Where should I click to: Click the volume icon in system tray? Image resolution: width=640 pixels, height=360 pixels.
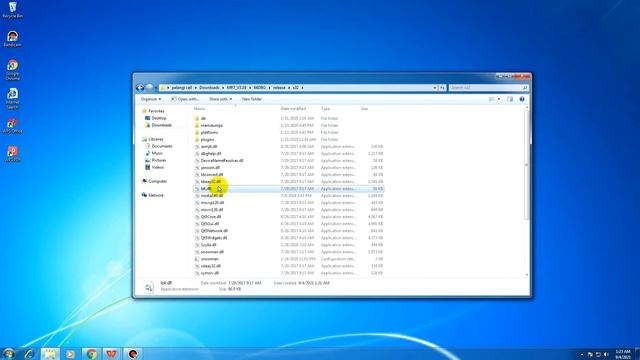[x=606, y=354]
